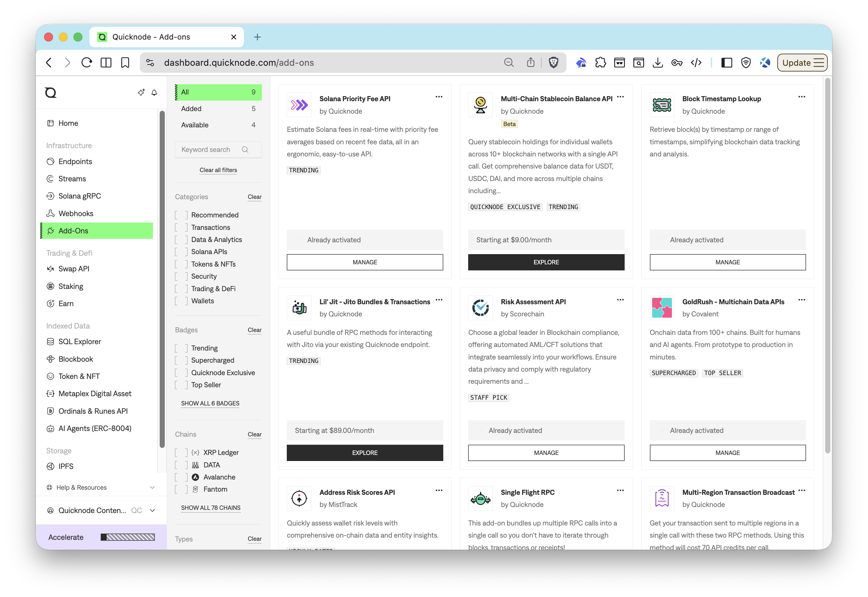868x597 pixels.
Task: Click the Keyword search input field
Action: click(218, 149)
